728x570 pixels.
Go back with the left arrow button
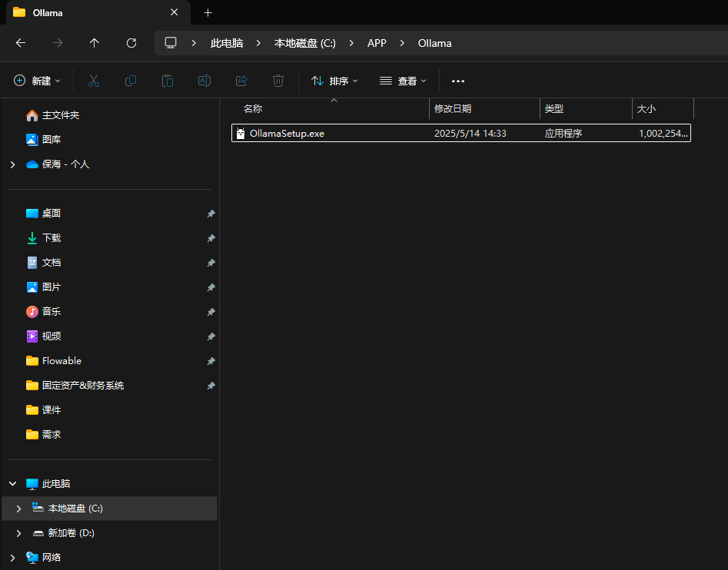[x=21, y=43]
